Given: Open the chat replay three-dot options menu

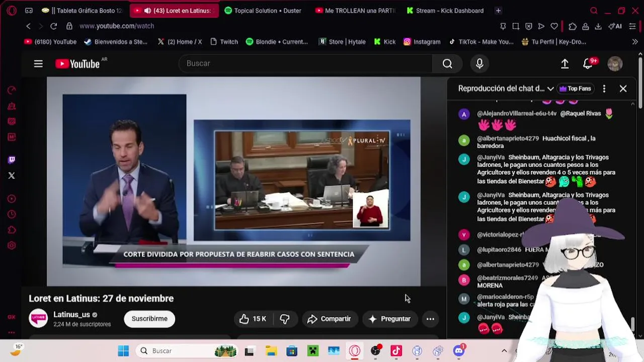Looking at the screenshot, I should point(604,88).
